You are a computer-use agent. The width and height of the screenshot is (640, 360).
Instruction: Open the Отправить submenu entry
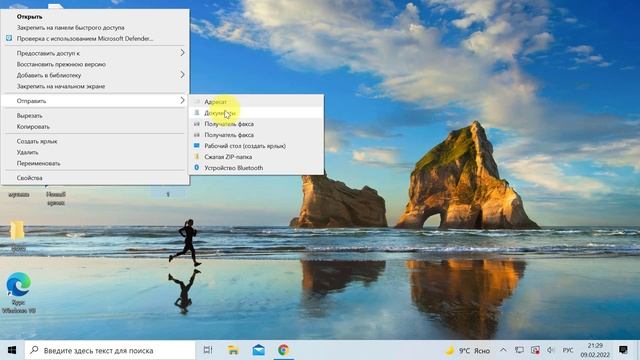pos(95,101)
